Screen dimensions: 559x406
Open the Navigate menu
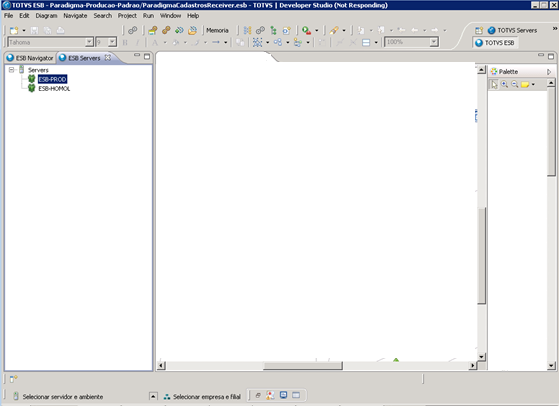tap(75, 16)
